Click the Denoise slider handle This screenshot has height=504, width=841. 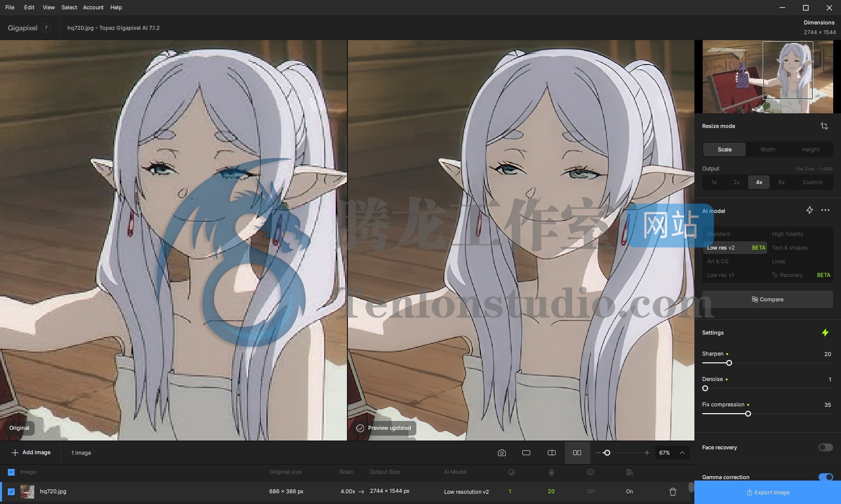point(705,388)
